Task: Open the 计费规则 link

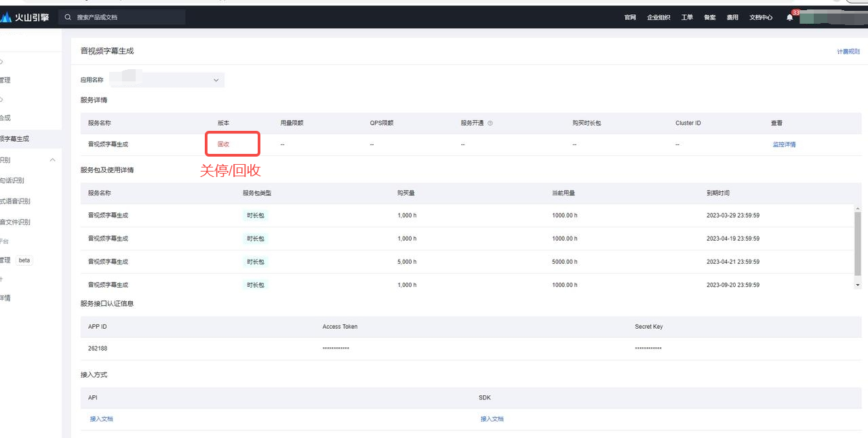Action: pyautogui.click(x=848, y=52)
